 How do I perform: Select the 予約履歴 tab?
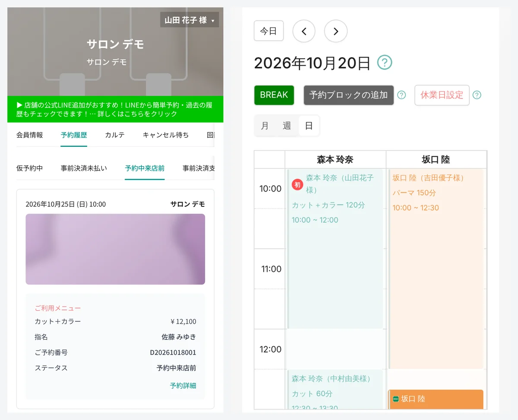74,135
